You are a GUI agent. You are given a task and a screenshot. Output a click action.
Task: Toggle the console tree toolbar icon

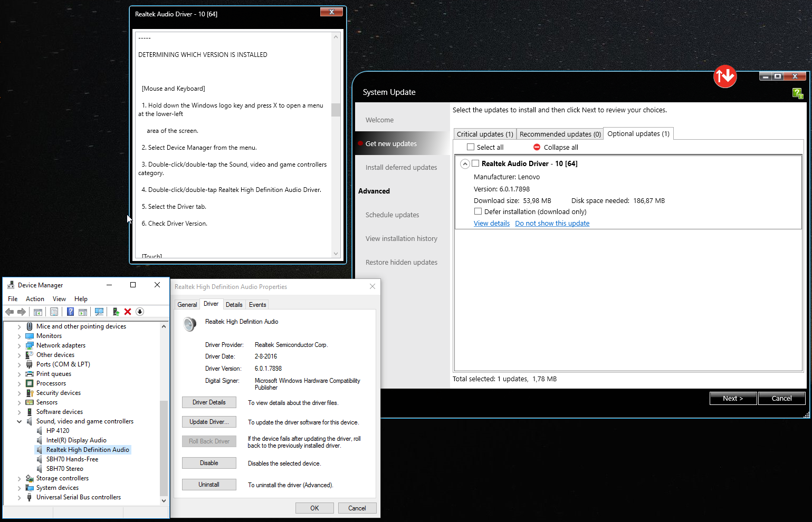click(38, 312)
